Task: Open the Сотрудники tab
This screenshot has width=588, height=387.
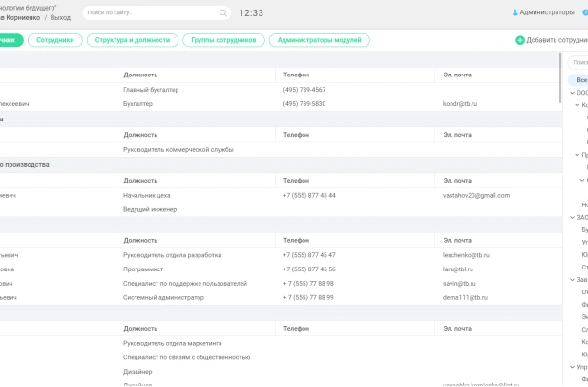Action: click(54, 41)
